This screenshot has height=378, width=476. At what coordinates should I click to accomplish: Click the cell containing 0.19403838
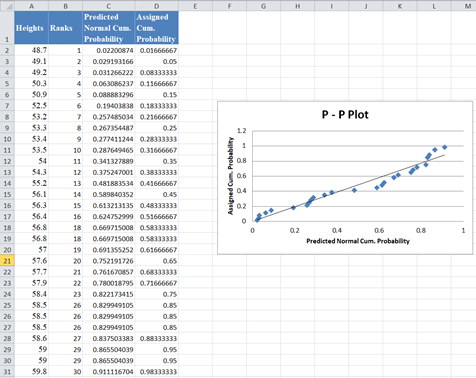pos(109,106)
